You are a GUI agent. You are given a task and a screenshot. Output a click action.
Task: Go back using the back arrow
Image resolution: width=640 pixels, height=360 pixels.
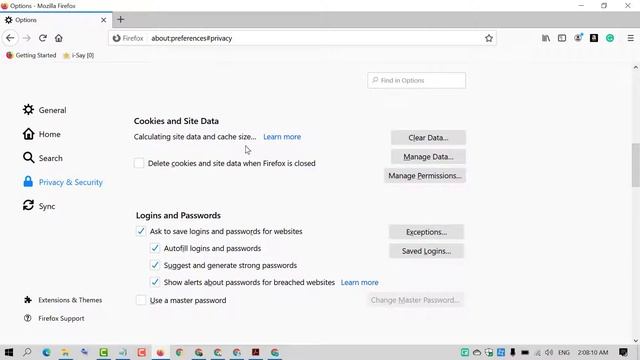pyautogui.click(x=10, y=38)
